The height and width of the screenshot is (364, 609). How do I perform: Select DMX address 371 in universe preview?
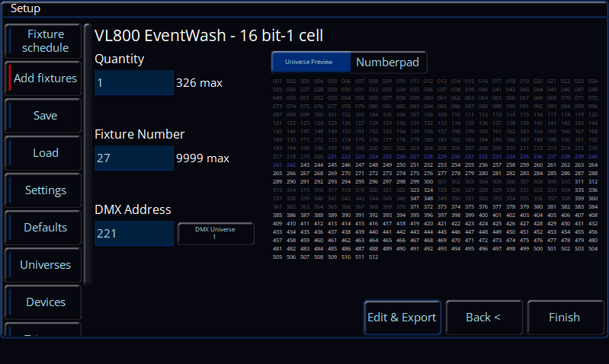click(415, 207)
